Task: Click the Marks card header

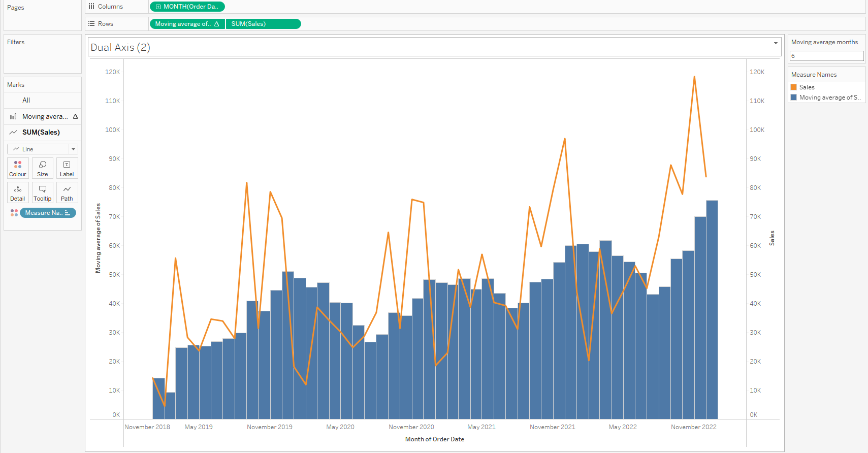Action: [x=16, y=85]
